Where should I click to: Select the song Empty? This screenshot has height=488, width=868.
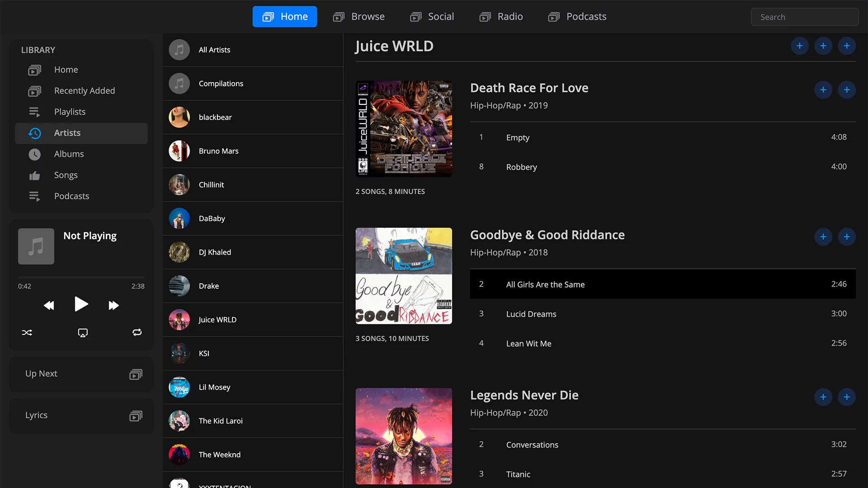pyautogui.click(x=663, y=137)
